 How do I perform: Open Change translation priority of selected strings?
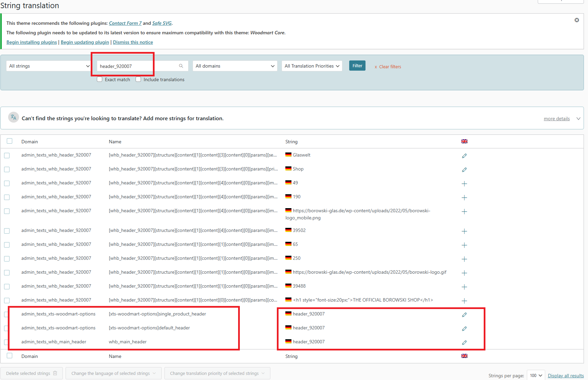point(217,373)
